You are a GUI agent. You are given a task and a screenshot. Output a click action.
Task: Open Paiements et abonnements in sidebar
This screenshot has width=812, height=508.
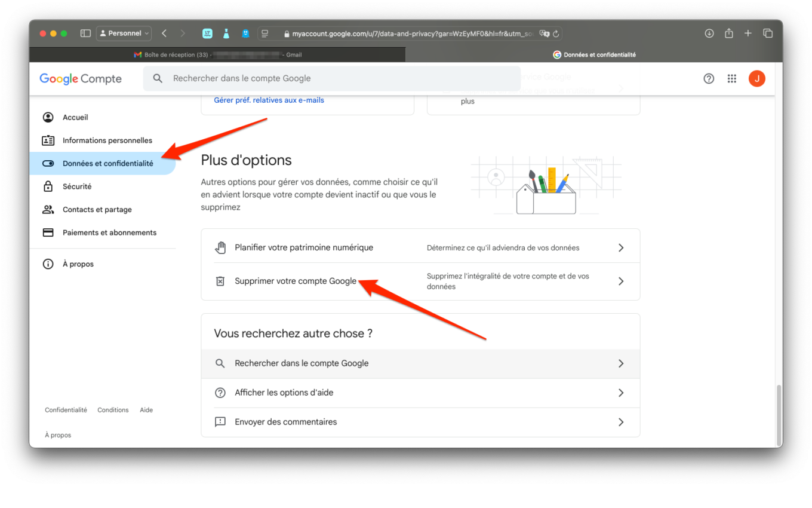click(x=103, y=232)
